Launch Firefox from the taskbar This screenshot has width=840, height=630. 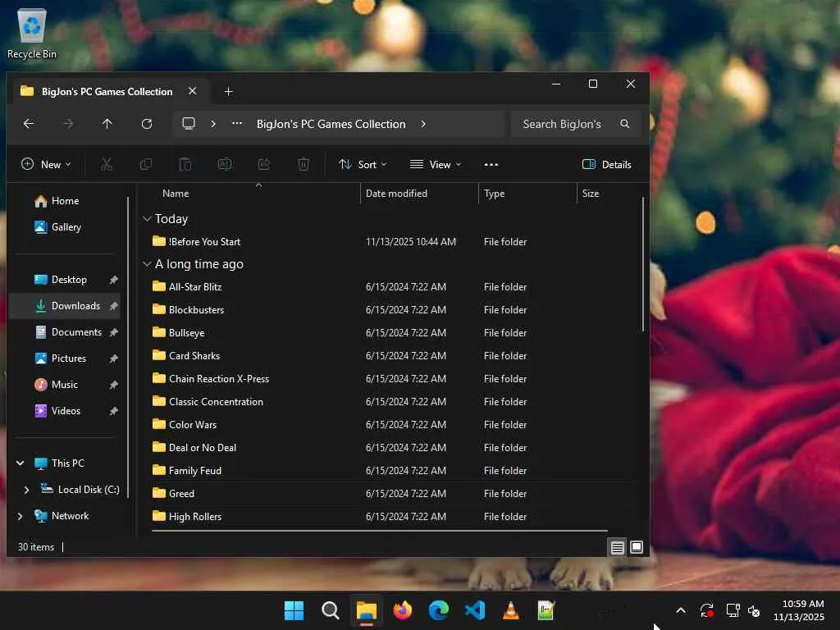click(402, 610)
